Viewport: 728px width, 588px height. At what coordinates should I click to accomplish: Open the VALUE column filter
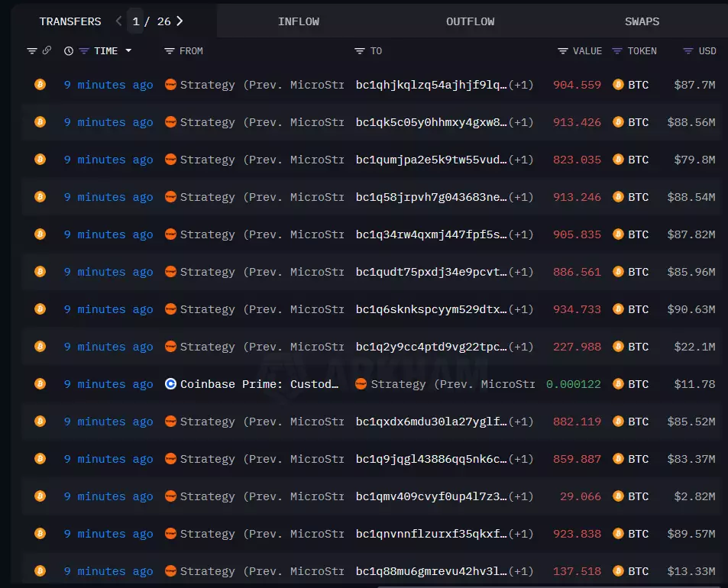pos(563,51)
